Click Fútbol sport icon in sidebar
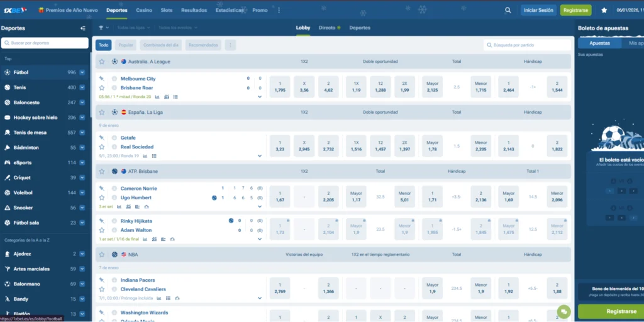The image size is (644, 322). click(x=8, y=72)
